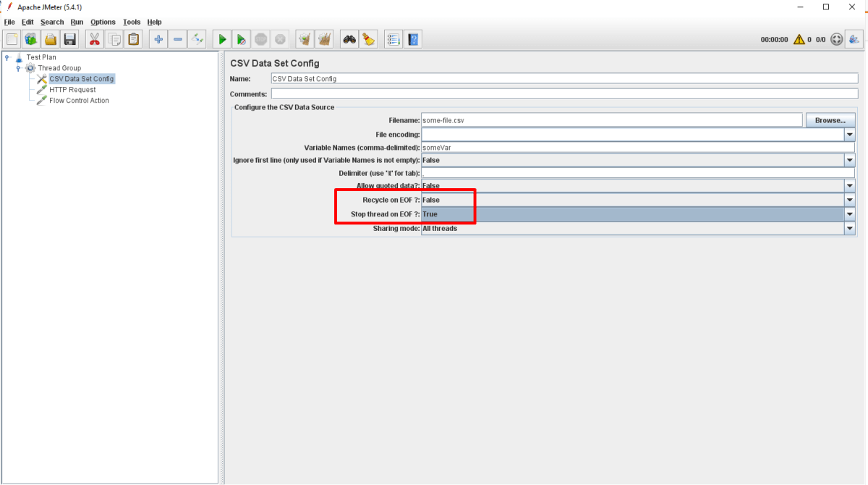This screenshot has width=868, height=485.
Task: Click the Toggle enable/disable icon
Action: [197, 39]
